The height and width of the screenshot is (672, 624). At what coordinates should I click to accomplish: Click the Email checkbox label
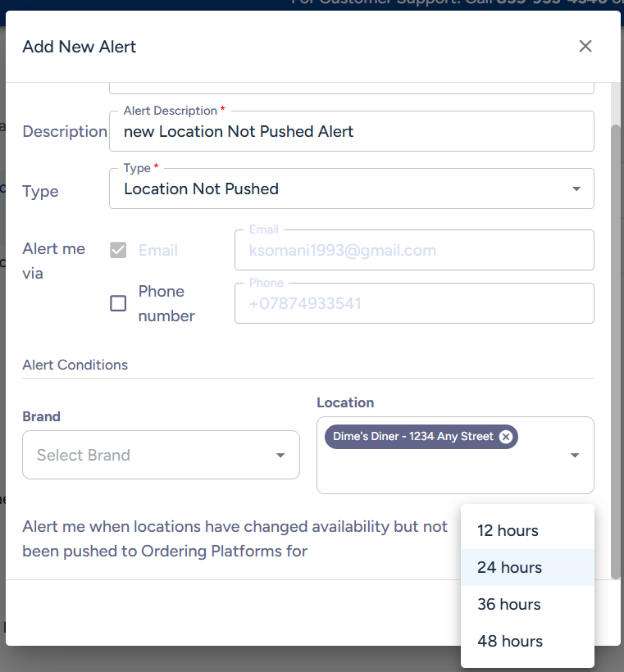pyautogui.click(x=158, y=251)
